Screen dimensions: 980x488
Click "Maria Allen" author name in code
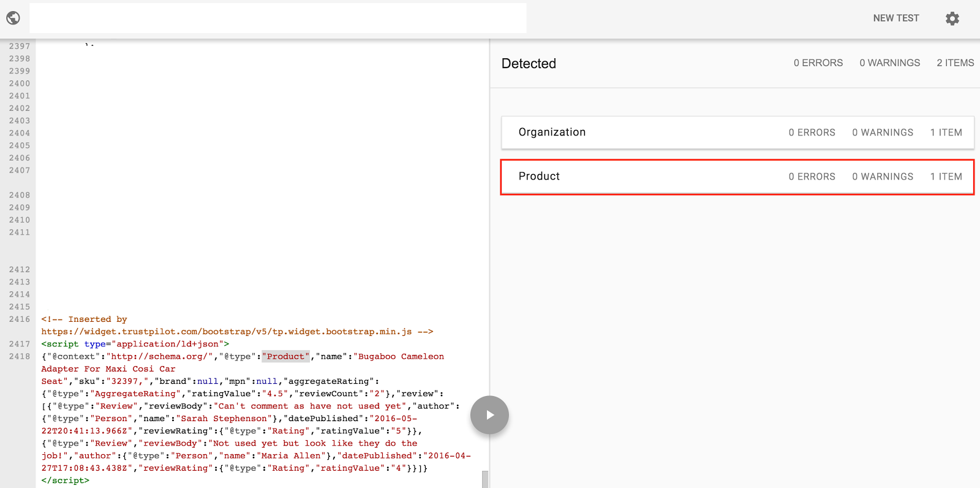click(x=291, y=456)
